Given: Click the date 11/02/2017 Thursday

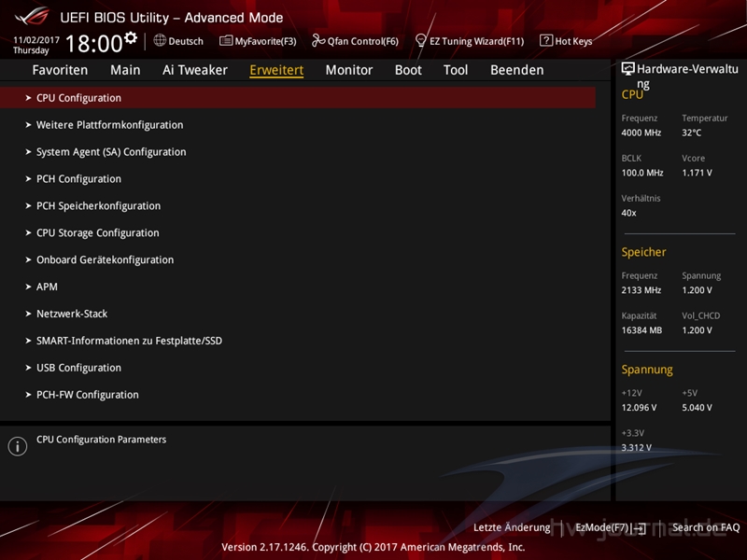Looking at the screenshot, I should coord(36,45).
